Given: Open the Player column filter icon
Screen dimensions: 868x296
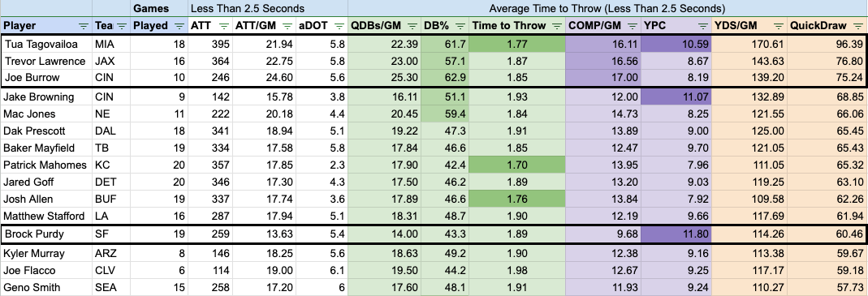Looking at the screenshot, I should [84, 25].
